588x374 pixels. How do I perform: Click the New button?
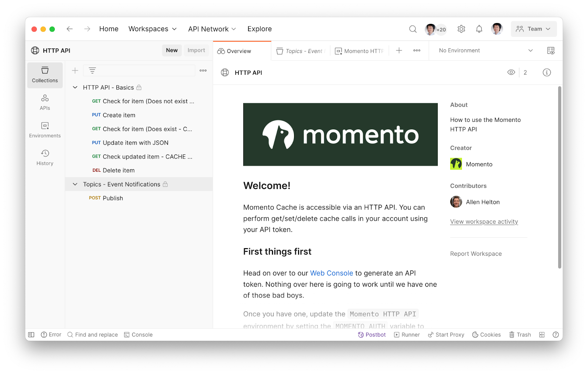click(x=172, y=50)
